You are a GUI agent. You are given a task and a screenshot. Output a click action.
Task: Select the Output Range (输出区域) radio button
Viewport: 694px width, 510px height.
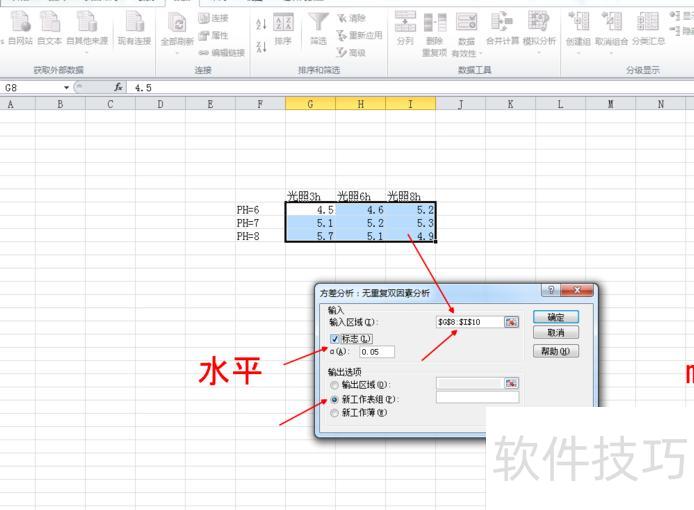pos(334,385)
